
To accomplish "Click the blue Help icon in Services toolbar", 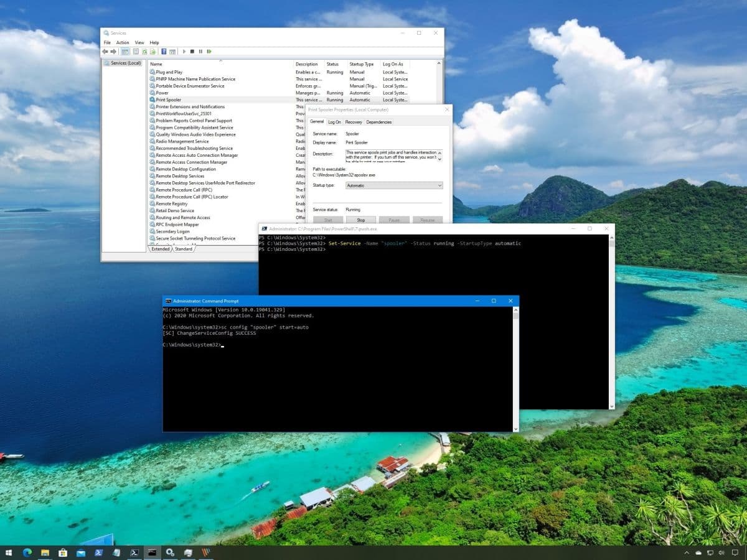I will [164, 52].
